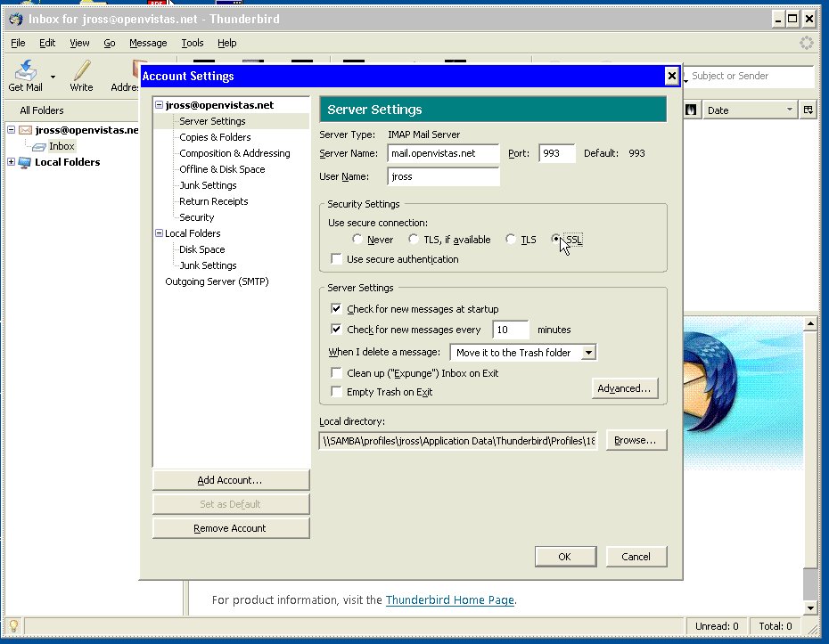This screenshot has width=829, height=644.
Task: Click the message pane scrollbar up arrow
Action: (810, 324)
